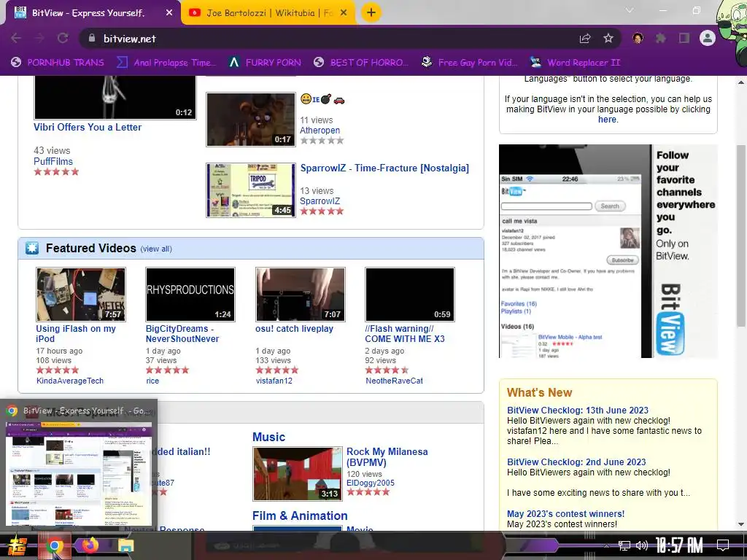Close the BitView tab
Viewport: 747px width, 560px height.
[169, 13]
